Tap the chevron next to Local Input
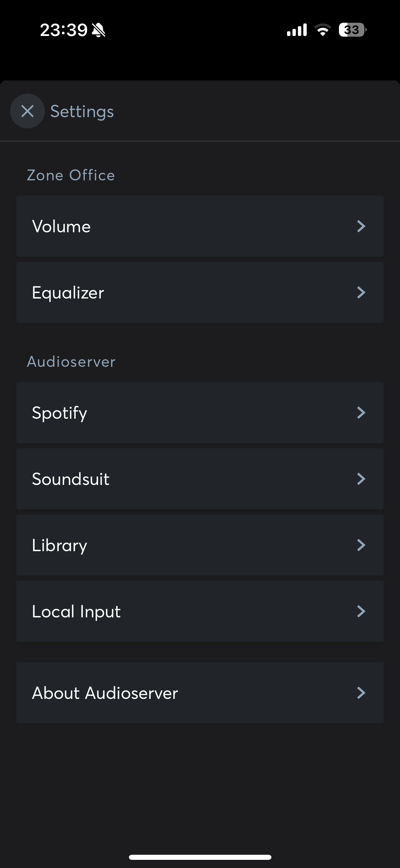400x868 pixels. click(361, 611)
